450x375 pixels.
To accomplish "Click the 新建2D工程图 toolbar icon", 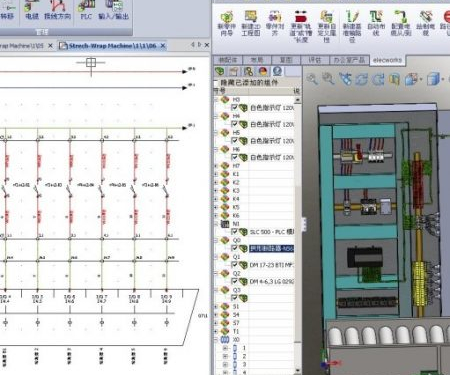I will [x=251, y=23].
